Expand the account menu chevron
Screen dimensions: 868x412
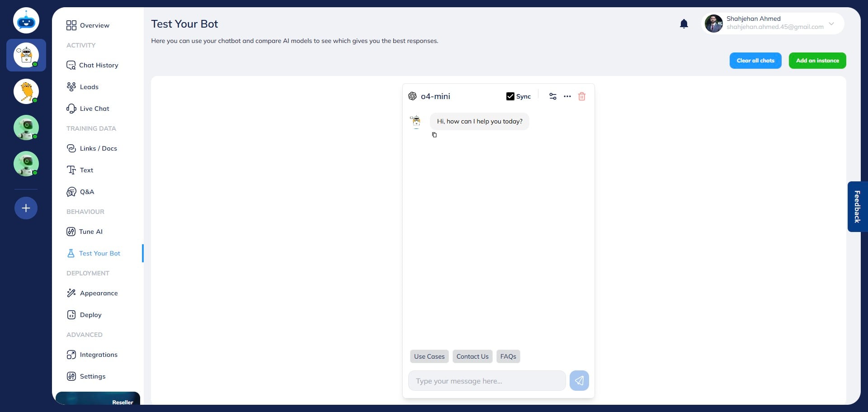tap(831, 24)
